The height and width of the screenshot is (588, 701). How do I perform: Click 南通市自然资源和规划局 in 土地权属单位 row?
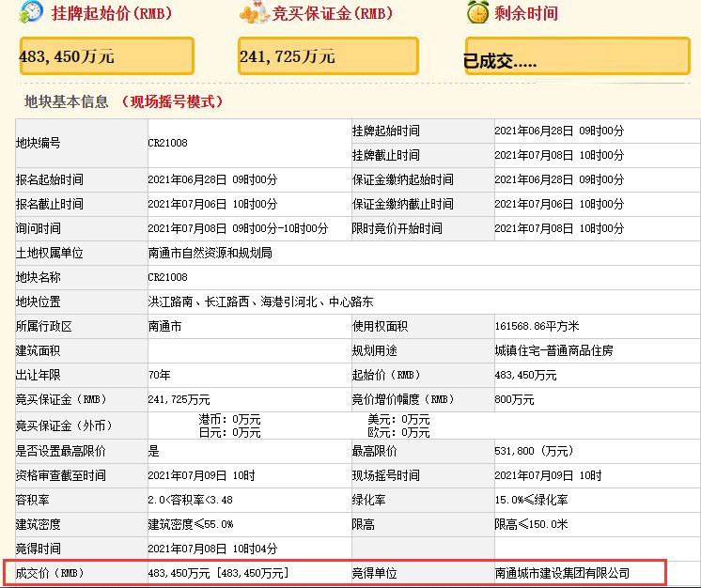(x=210, y=253)
